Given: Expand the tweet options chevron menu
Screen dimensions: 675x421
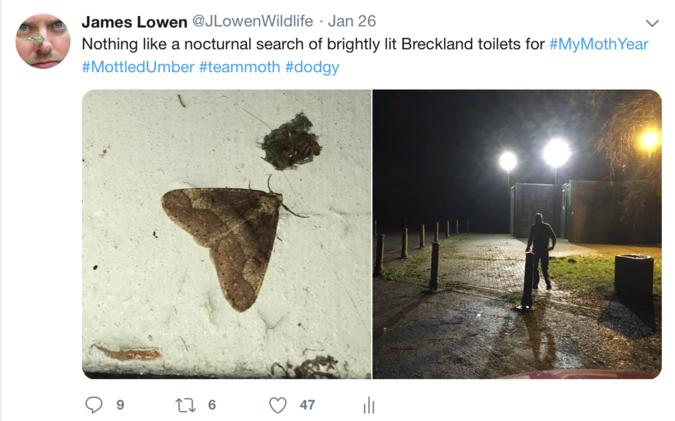Looking at the screenshot, I should click(652, 23).
